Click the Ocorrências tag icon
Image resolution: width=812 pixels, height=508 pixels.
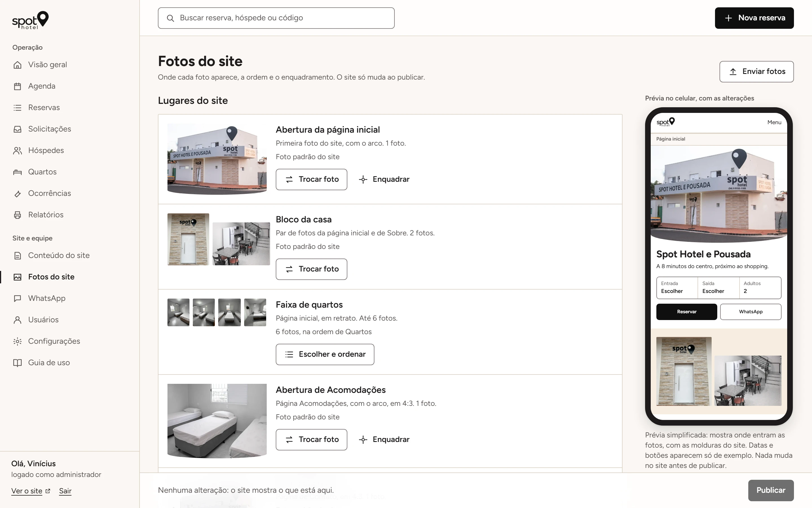(17, 194)
